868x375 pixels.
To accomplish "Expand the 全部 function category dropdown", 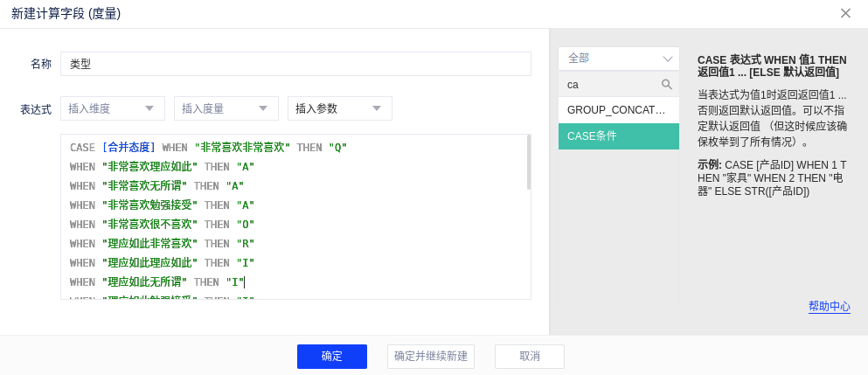I will click(x=618, y=59).
